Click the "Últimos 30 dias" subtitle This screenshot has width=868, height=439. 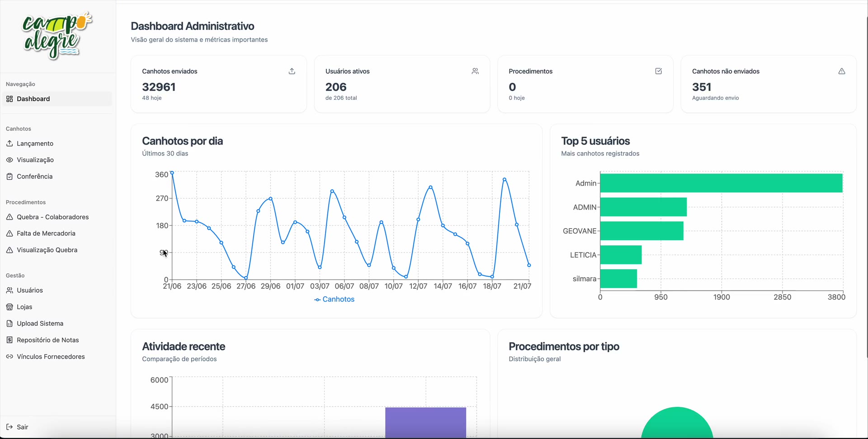point(165,154)
